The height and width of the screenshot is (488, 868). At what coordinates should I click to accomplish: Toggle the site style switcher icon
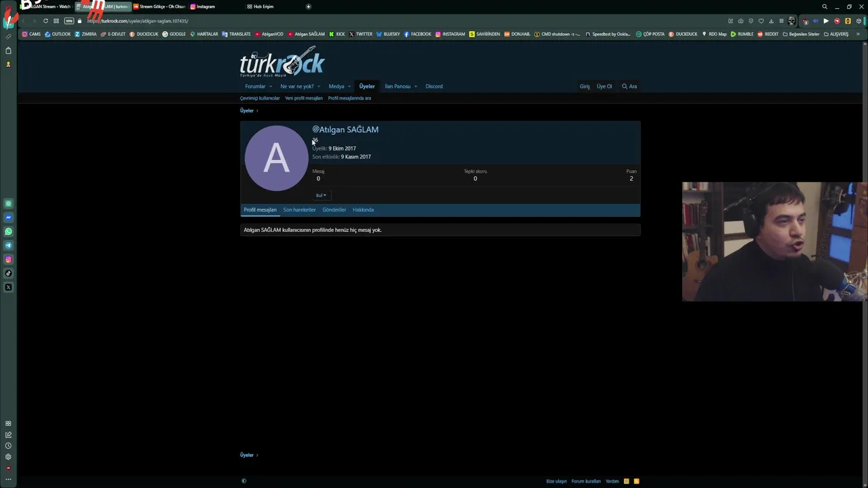244,481
